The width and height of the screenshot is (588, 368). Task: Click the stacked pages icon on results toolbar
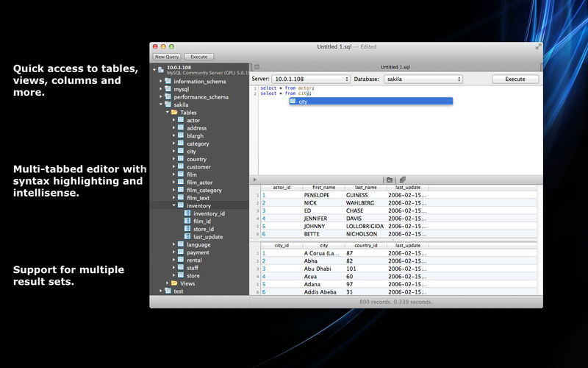click(403, 180)
